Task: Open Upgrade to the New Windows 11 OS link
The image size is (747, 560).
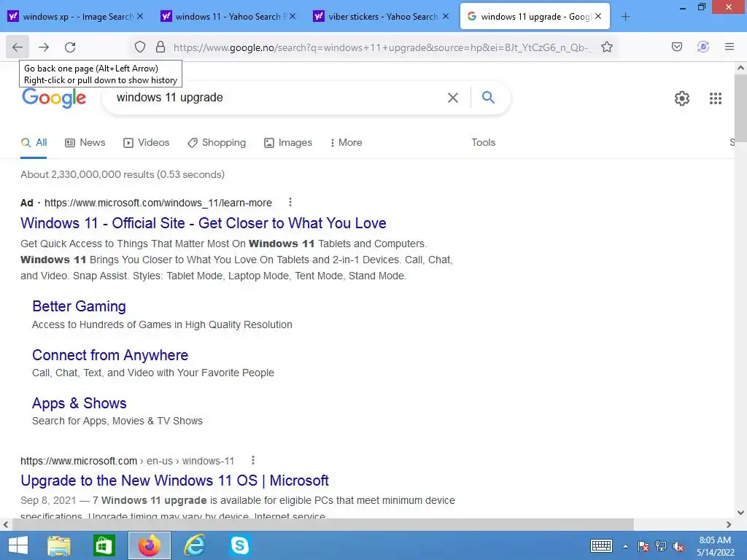Action: pyautogui.click(x=174, y=481)
